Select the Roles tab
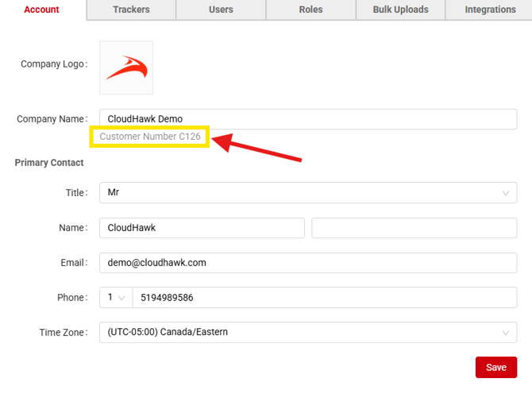The width and height of the screenshot is (532, 417). tap(310, 10)
